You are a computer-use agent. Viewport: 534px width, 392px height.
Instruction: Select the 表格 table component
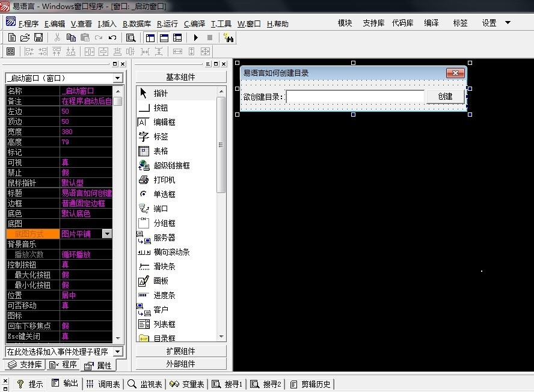pyautogui.click(x=176, y=151)
